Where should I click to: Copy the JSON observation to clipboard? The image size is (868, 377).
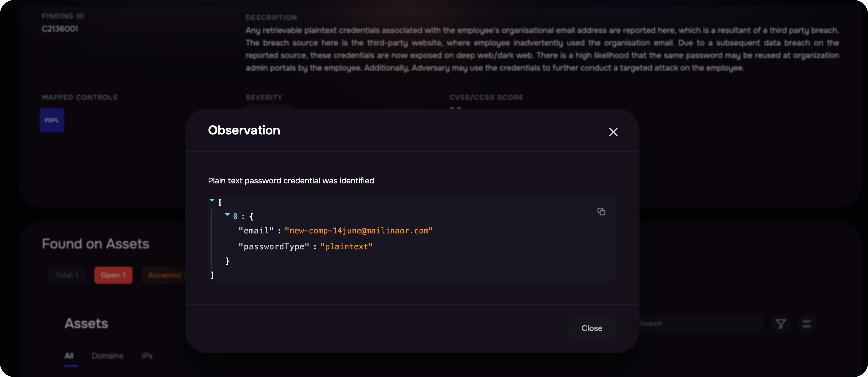[x=601, y=212]
